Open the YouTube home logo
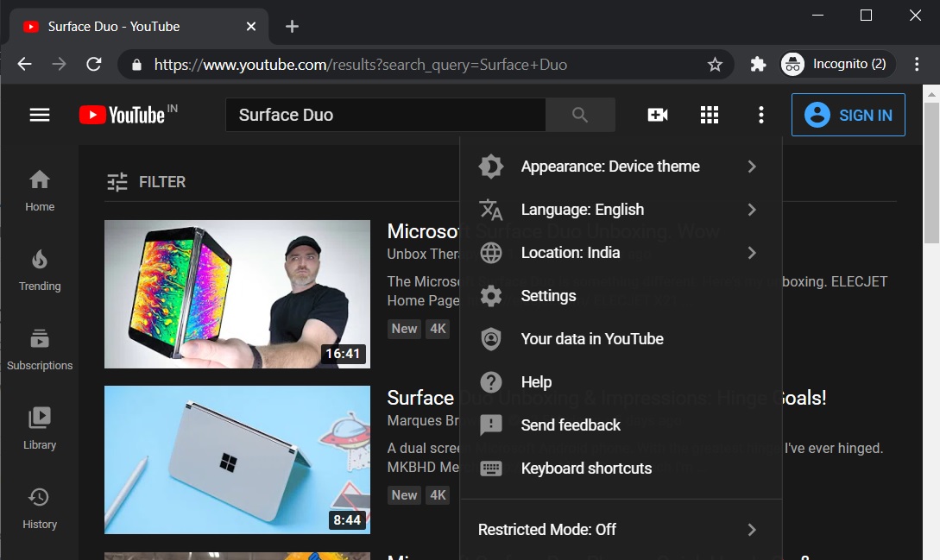This screenshot has height=560, width=940. pos(127,114)
